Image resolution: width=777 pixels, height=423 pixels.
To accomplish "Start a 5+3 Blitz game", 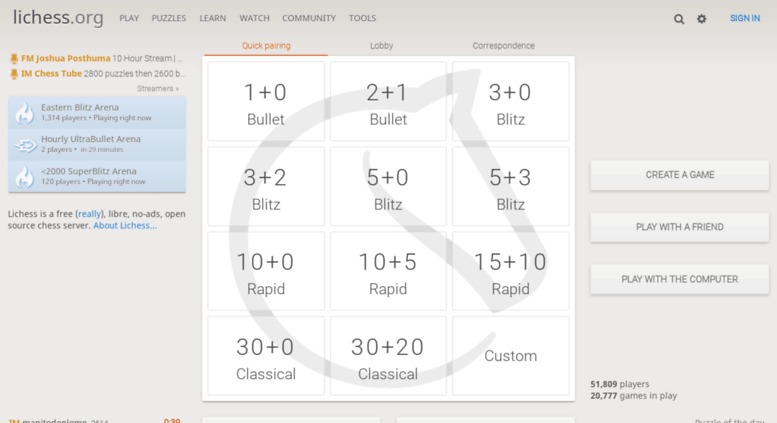I will (x=510, y=186).
